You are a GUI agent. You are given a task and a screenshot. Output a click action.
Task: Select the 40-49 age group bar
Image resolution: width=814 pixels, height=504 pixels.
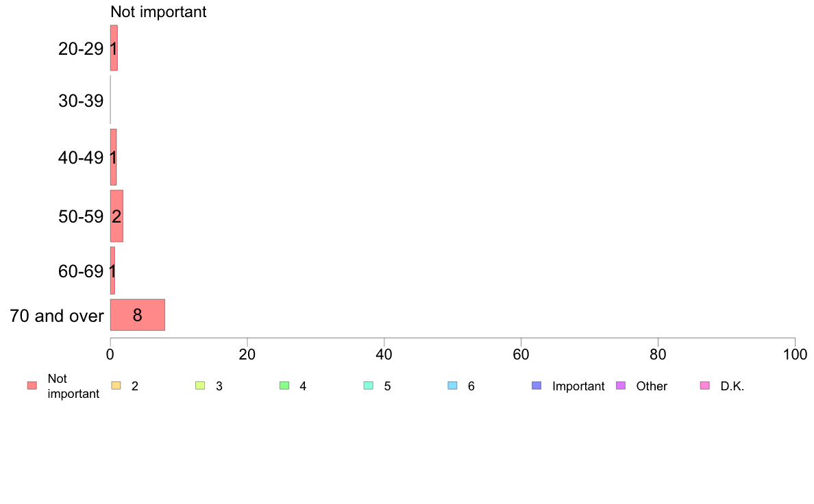(x=113, y=157)
